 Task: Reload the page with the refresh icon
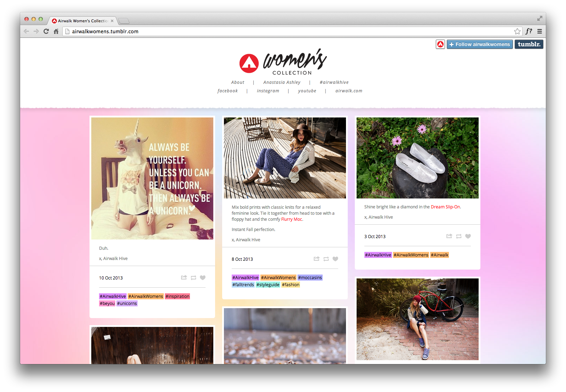point(46,31)
